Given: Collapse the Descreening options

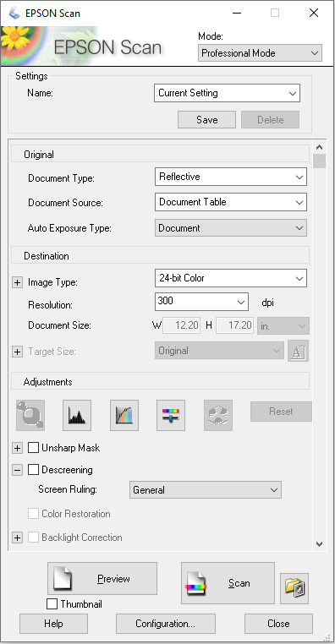Looking at the screenshot, I should click(17, 470).
